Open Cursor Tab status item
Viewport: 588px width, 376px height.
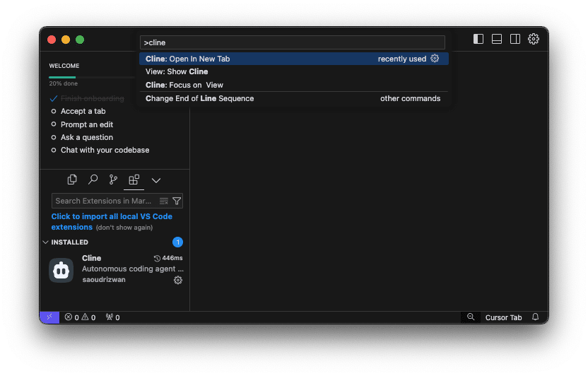503,317
